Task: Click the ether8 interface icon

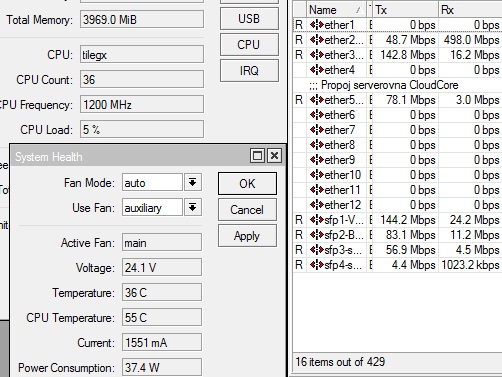Action: 316,145
